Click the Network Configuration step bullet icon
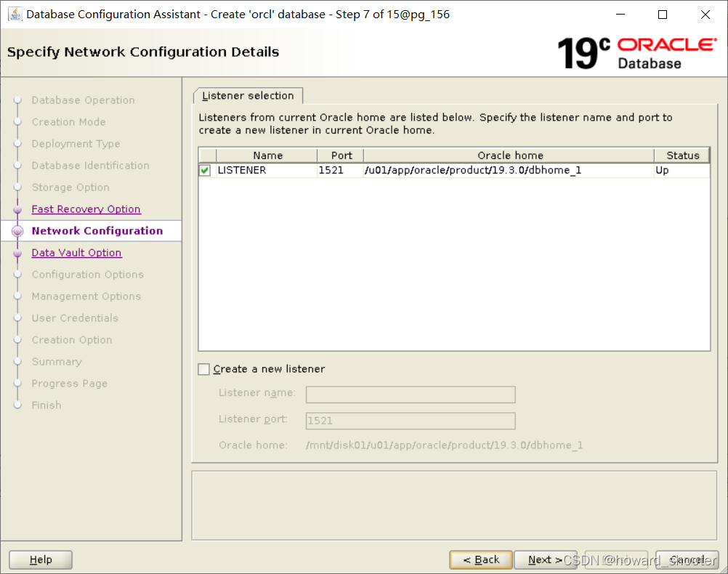Image resolution: width=728 pixels, height=574 pixels. (17, 231)
